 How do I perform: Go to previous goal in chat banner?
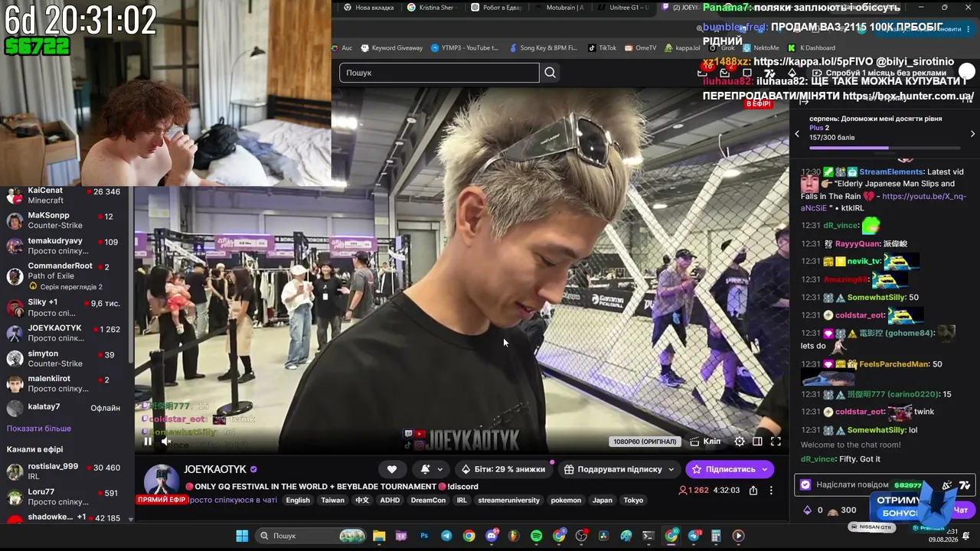pos(797,134)
